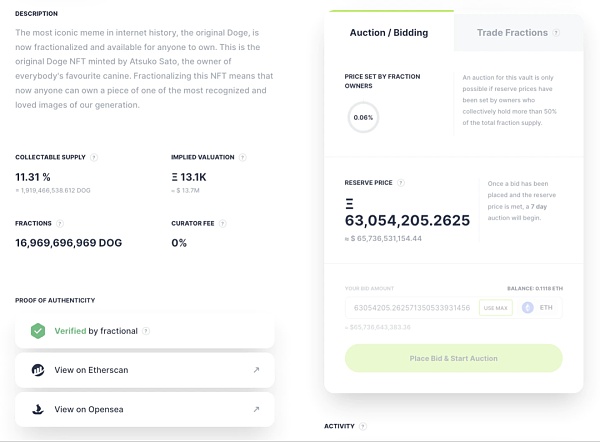Click external arrow on View on Etherscan
The height and width of the screenshot is (443, 600).
coord(256,370)
